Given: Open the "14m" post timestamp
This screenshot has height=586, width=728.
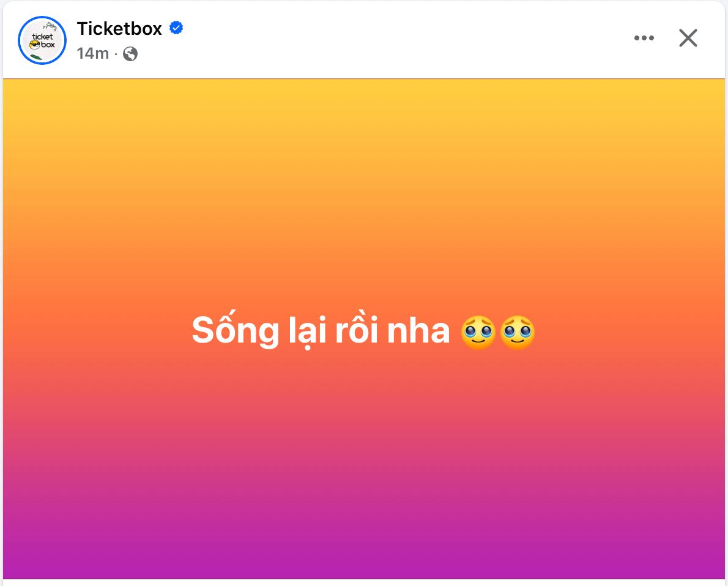Looking at the screenshot, I should point(92,54).
